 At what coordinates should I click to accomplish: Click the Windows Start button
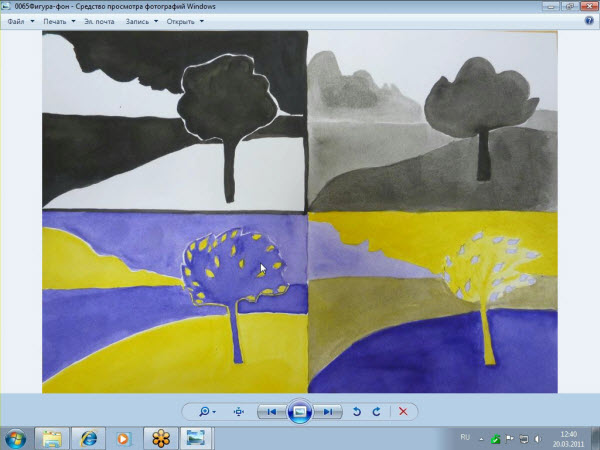[x=17, y=437]
